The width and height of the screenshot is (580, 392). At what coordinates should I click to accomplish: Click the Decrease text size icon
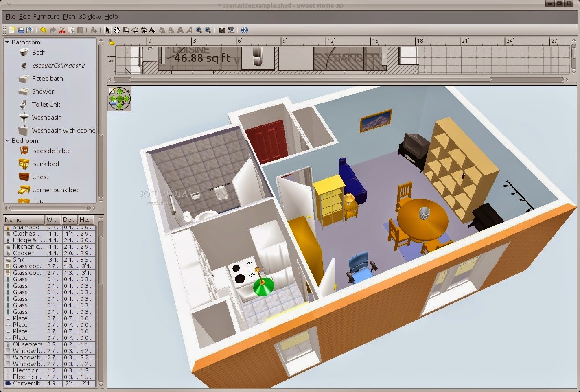[x=171, y=30]
